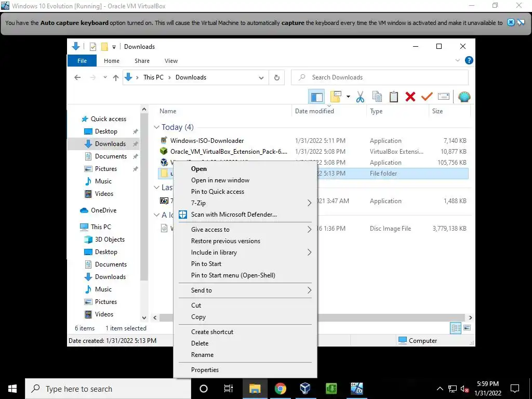Choose Scan with Microsoft Defender
532x399 pixels.
pyautogui.click(x=245, y=215)
